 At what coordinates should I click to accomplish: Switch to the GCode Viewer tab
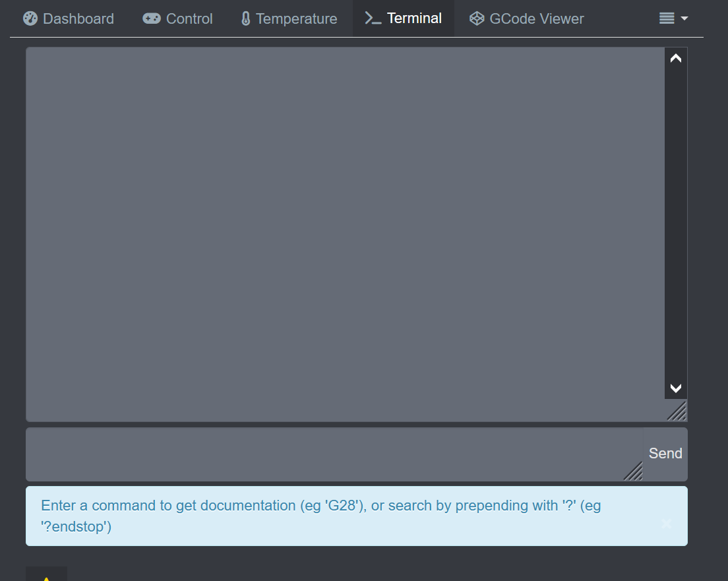(x=526, y=18)
